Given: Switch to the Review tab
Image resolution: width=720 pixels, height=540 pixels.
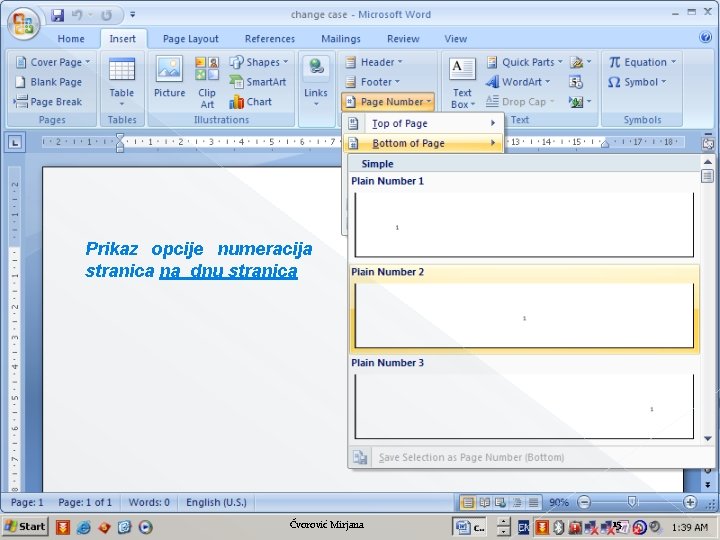Looking at the screenshot, I should click(403, 39).
